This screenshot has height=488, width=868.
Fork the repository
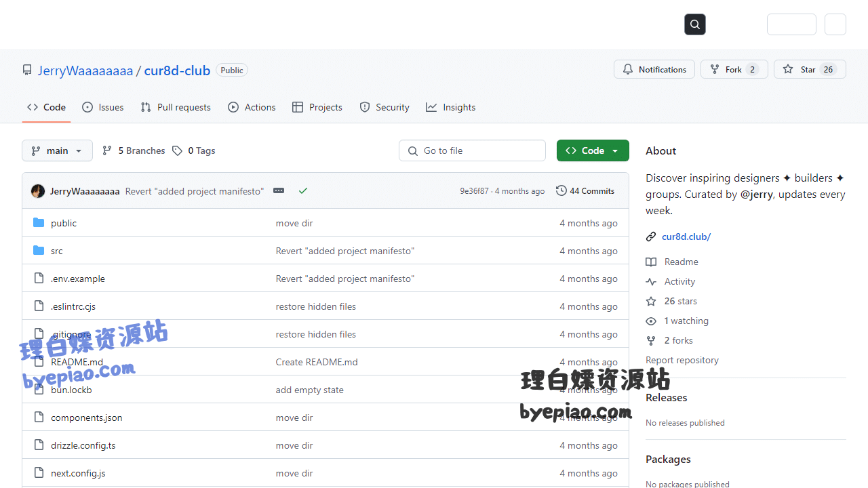pyautogui.click(x=734, y=69)
